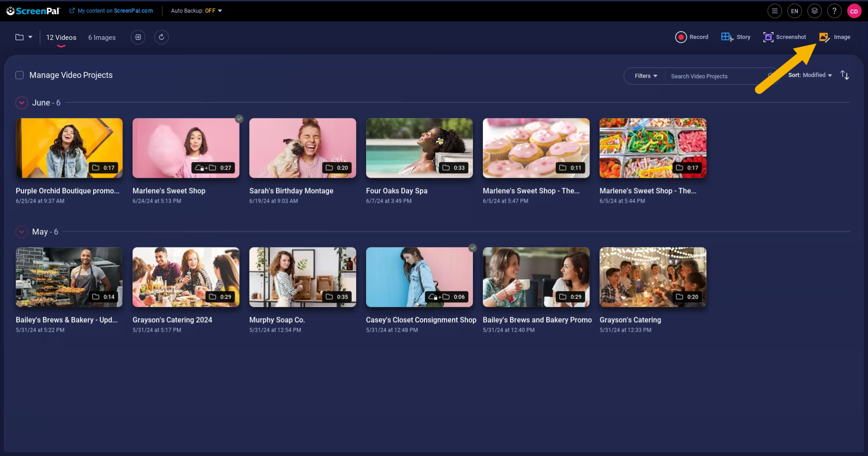Click cloud-folder icon on Marlene's Sweet Shop 0:27

(x=205, y=168)
